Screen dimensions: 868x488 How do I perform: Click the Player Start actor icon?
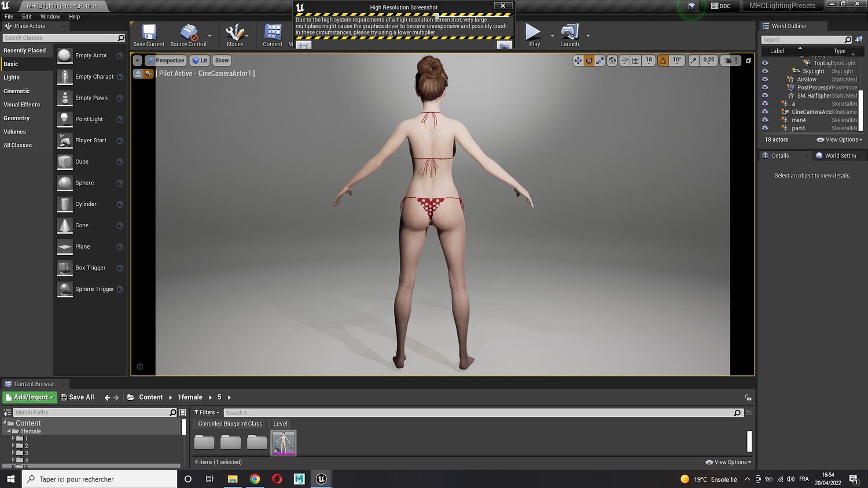[65, 141]
